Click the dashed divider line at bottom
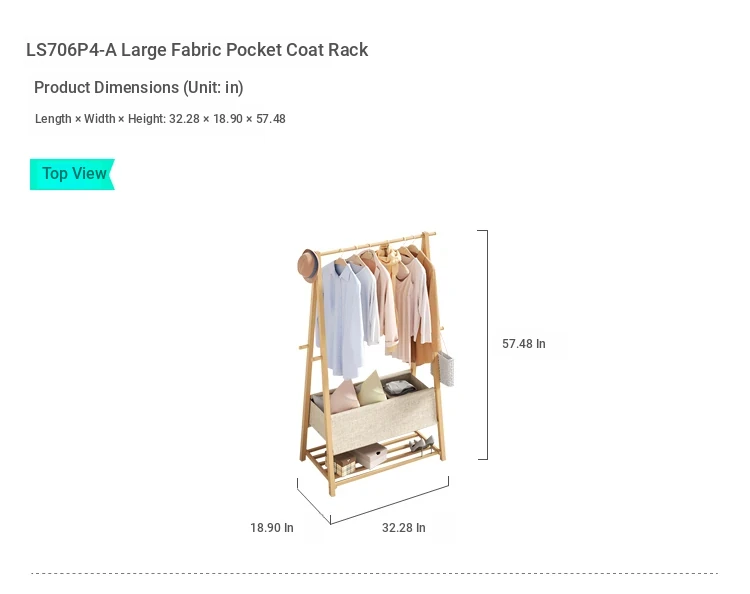Image resolution: width=750 pixels, height=594 pixels. click(x=375, y=573)
